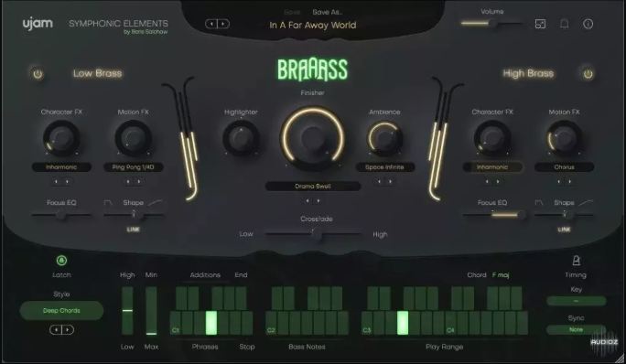Screen dimensions: 626x364
Task: Open the Space Infinite ambience selector
Action: tap(384, 167)
